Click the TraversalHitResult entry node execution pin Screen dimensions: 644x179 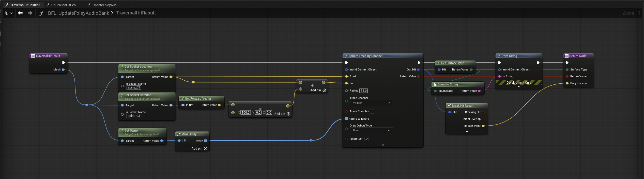click(64, 63)
